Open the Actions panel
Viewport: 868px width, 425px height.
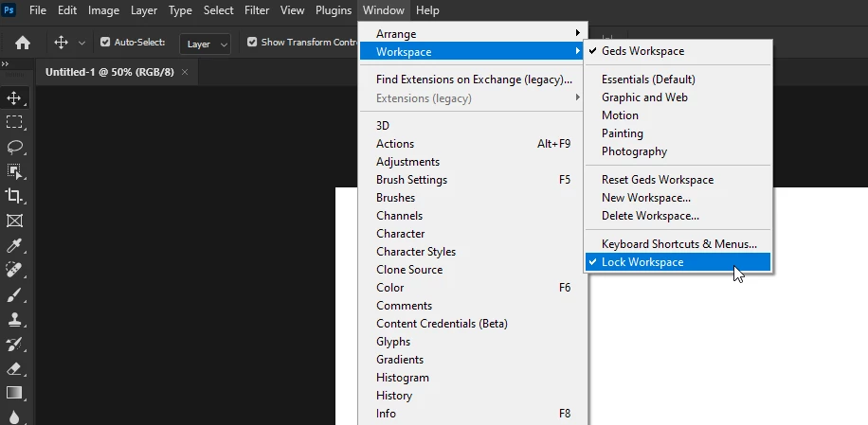(473, 144)
